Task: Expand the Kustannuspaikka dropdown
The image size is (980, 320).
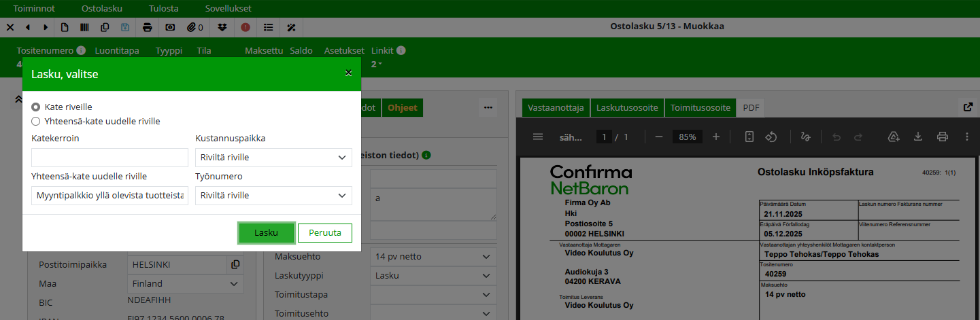Action: pos(273,158)
